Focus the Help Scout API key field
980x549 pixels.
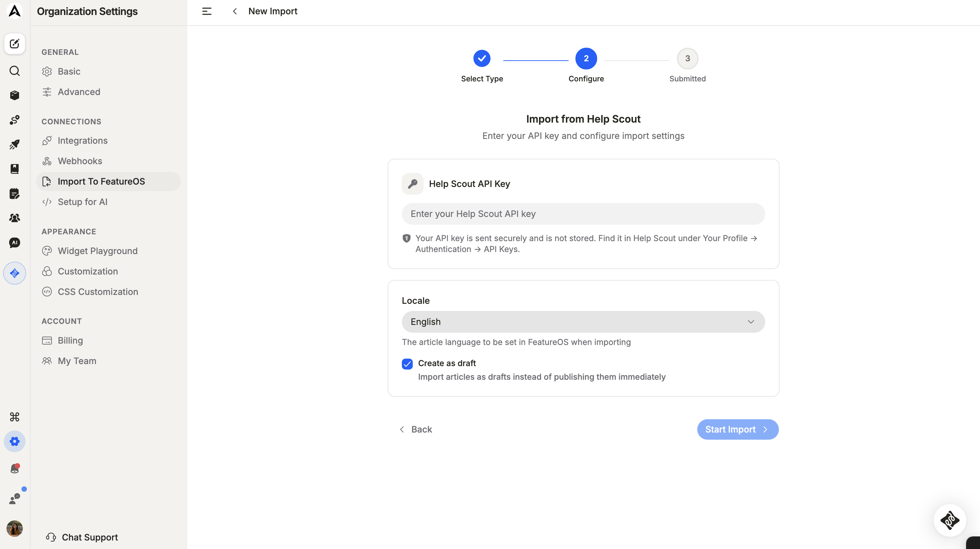583,214
